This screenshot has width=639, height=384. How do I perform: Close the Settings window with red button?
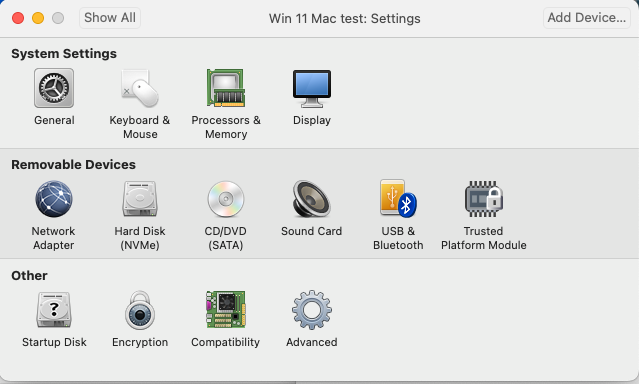click(x=18, y=18)
